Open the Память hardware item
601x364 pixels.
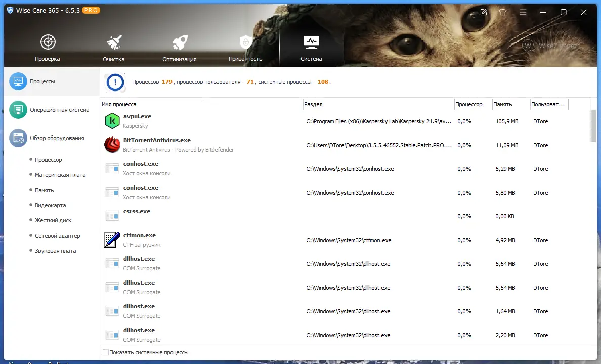click(x=44, y=190)
